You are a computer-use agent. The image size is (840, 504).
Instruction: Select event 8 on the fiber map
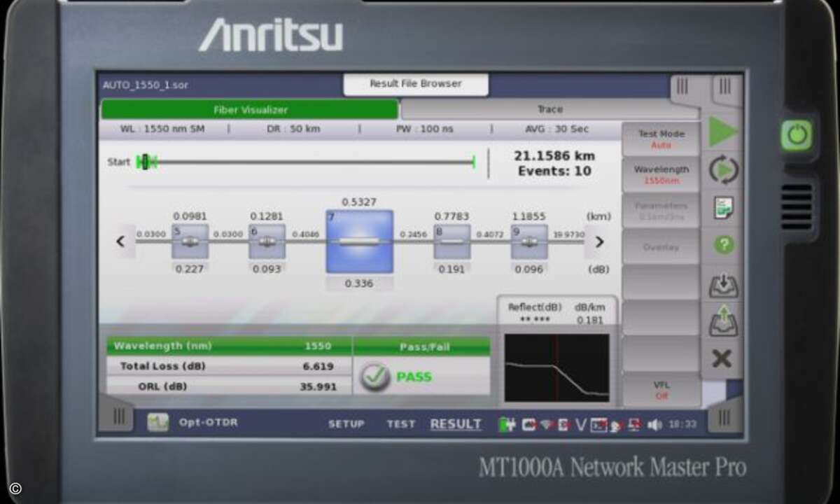click(451, 241)
